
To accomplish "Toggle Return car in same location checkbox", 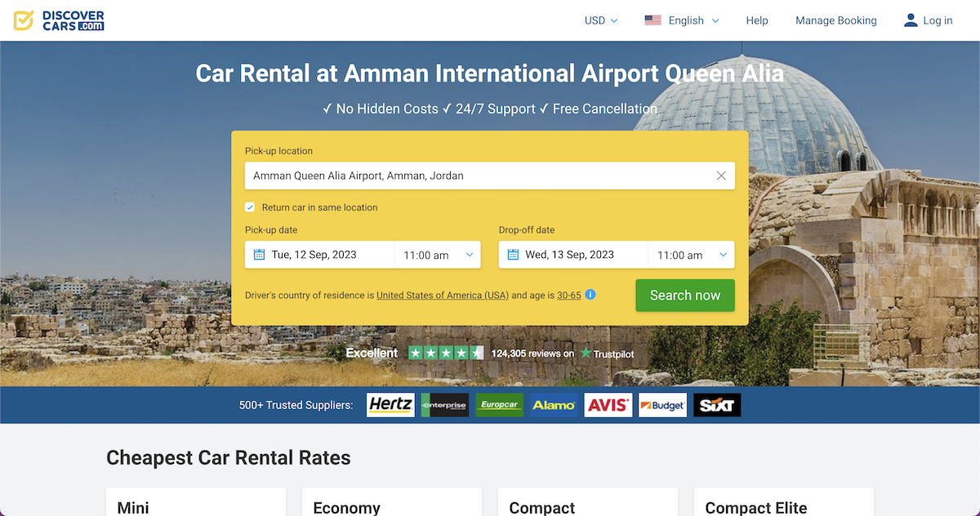I will point(251,207).
